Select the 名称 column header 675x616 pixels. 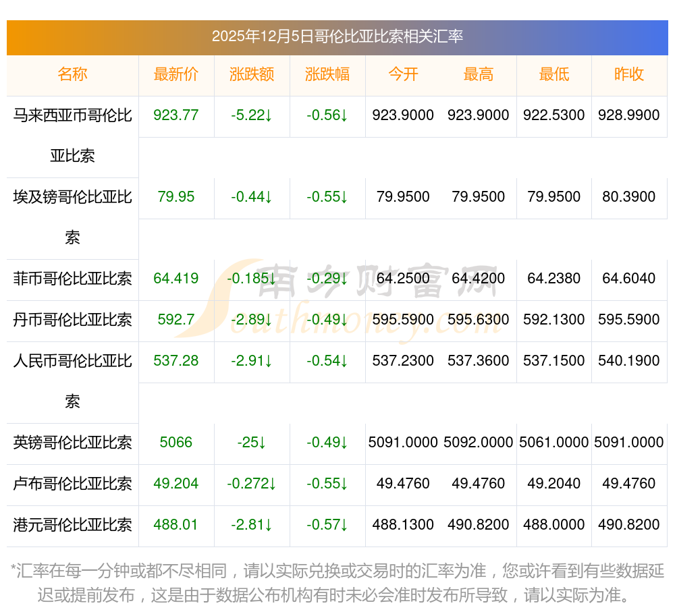tap(72, 74)
